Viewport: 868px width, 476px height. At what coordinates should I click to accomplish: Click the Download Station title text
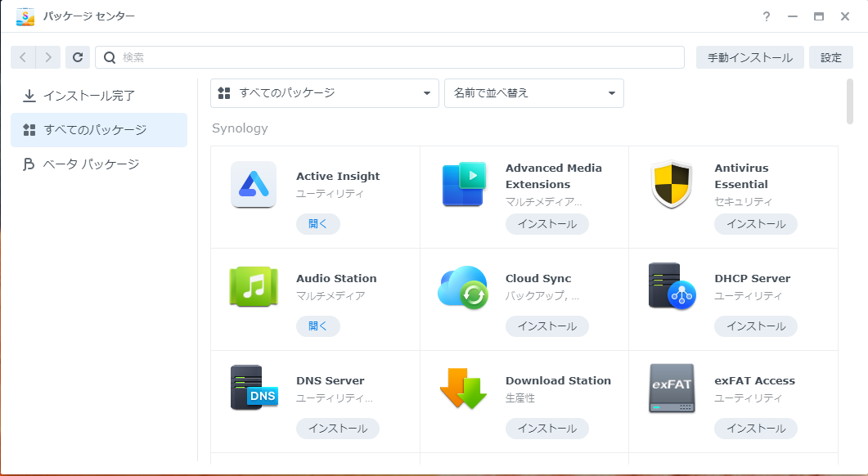[558, 381]
